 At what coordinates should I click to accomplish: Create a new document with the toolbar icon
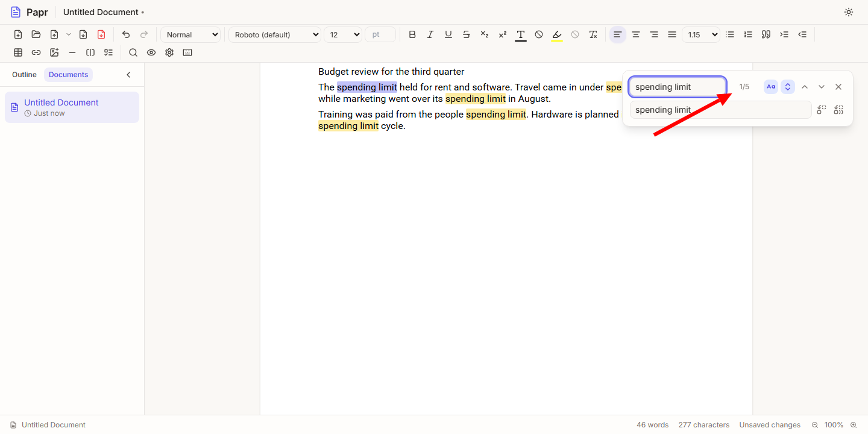pyautogui.click(x=18, y=34)
